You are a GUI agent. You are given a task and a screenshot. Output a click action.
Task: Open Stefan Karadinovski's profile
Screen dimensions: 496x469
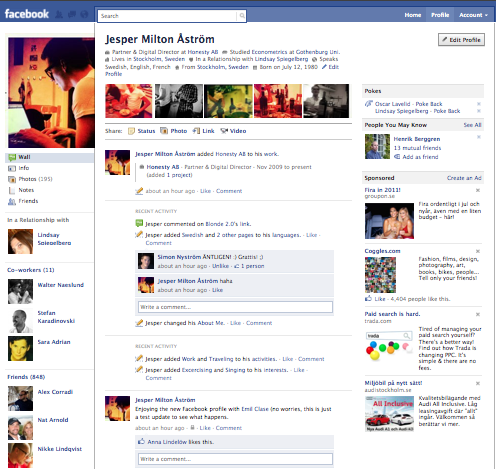point(56,317)
